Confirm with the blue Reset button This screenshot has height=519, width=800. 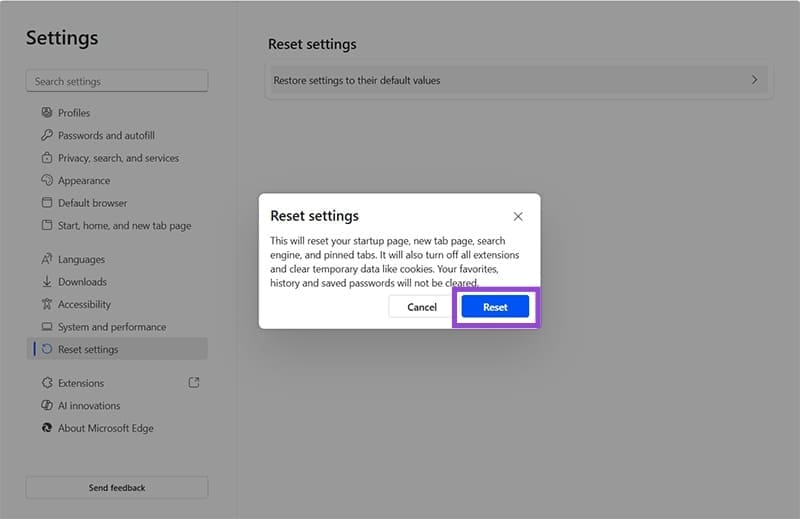tap(495, 307)
